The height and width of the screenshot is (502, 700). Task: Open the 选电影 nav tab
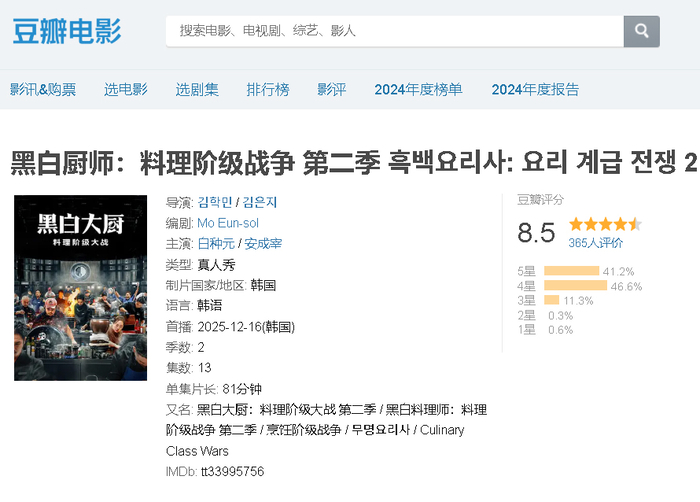(125, 89)
